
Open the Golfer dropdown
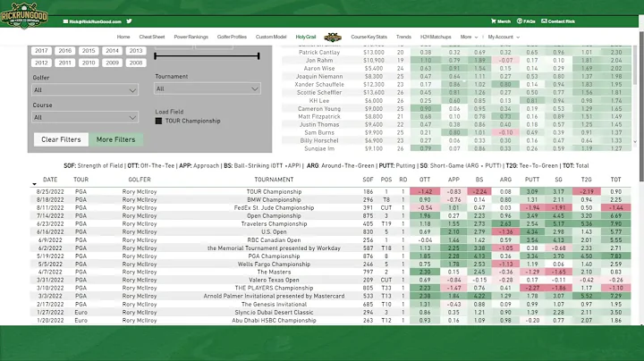(85, 90)
